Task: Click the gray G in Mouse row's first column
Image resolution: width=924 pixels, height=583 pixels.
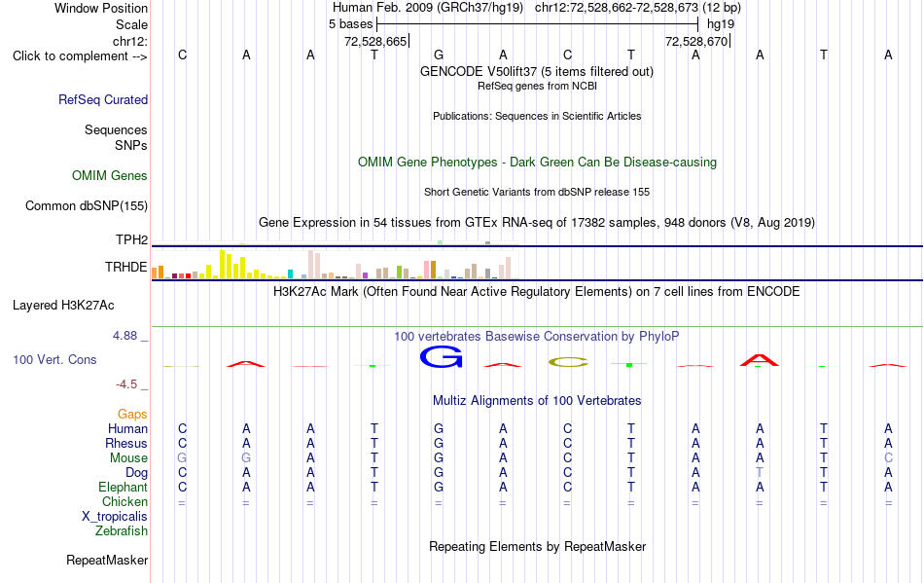Action: 182,458
